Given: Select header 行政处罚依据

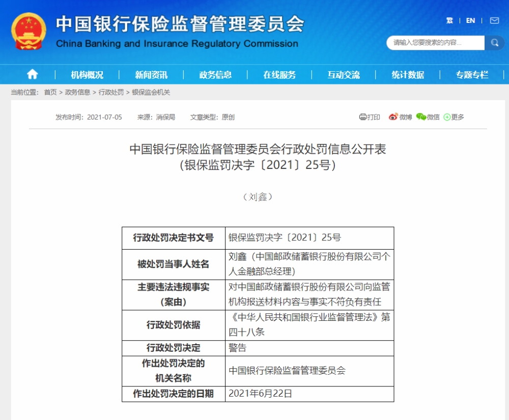Looking at the screenshot, I should click(174, 324).
